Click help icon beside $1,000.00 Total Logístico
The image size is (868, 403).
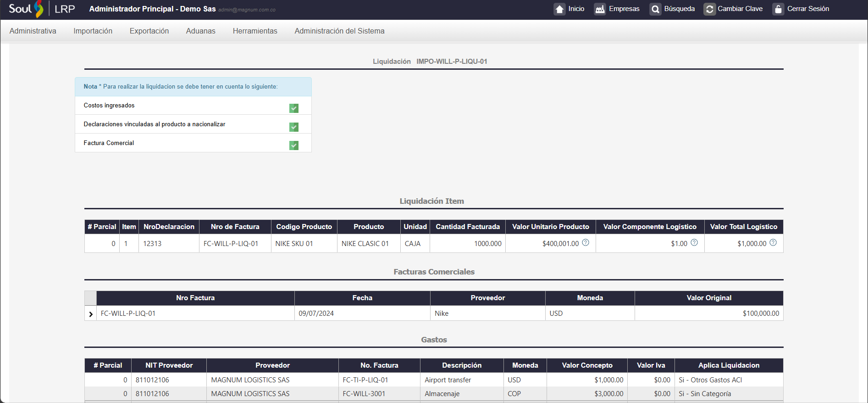(773, 243)
